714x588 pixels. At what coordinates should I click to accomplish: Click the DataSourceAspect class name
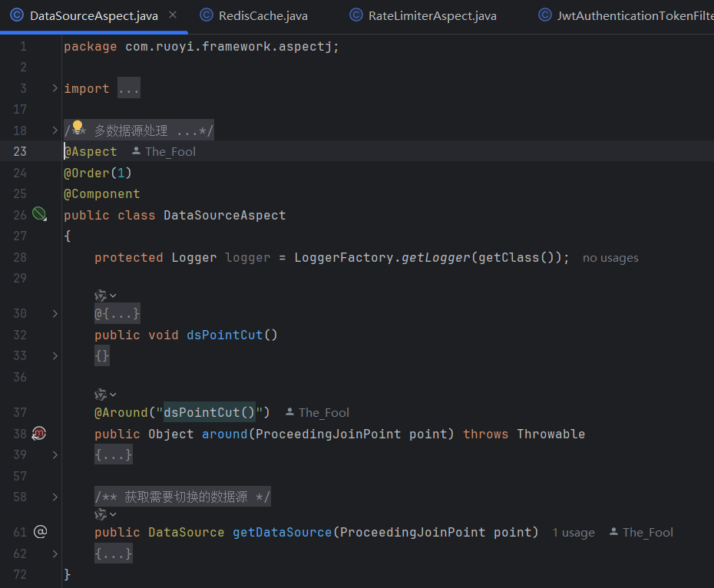tap(224, 216)
